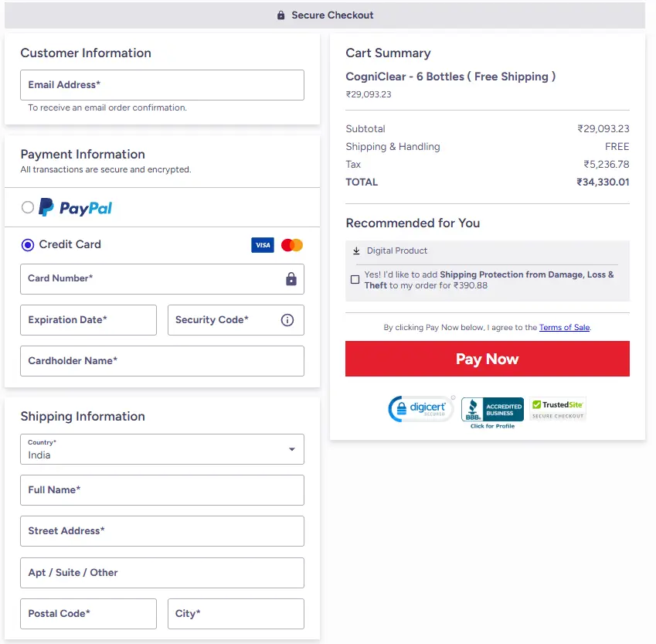656x644 pixels.
Task: Click the Cardholder Name field
Action: (x=161, y=360)
